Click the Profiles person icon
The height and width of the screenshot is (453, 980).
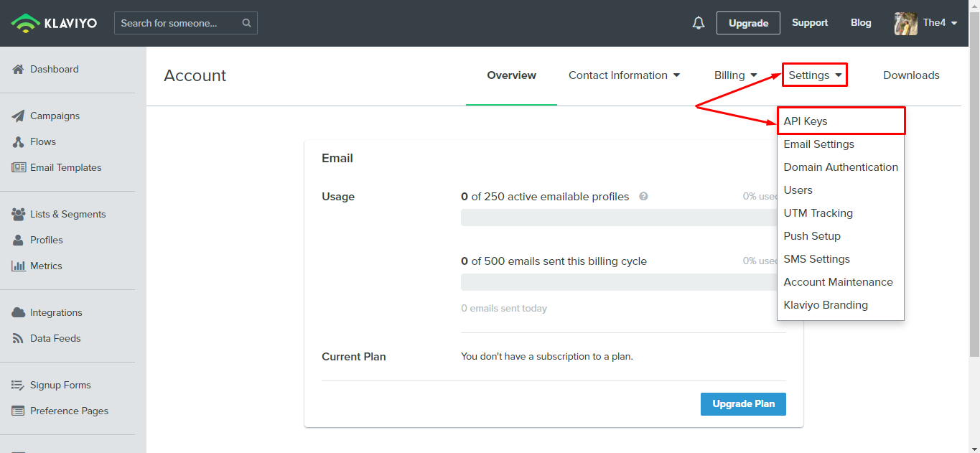point(19,240)
